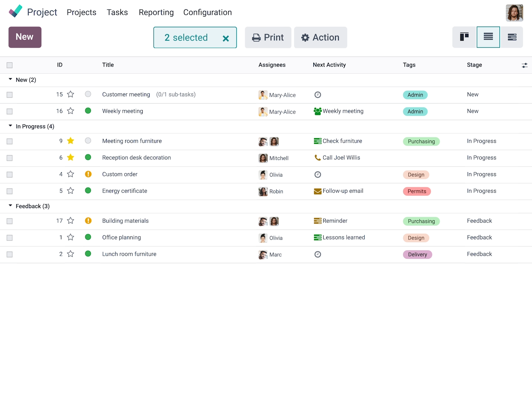
Task: Open optional columns settings icon
Action: [524, 65]
